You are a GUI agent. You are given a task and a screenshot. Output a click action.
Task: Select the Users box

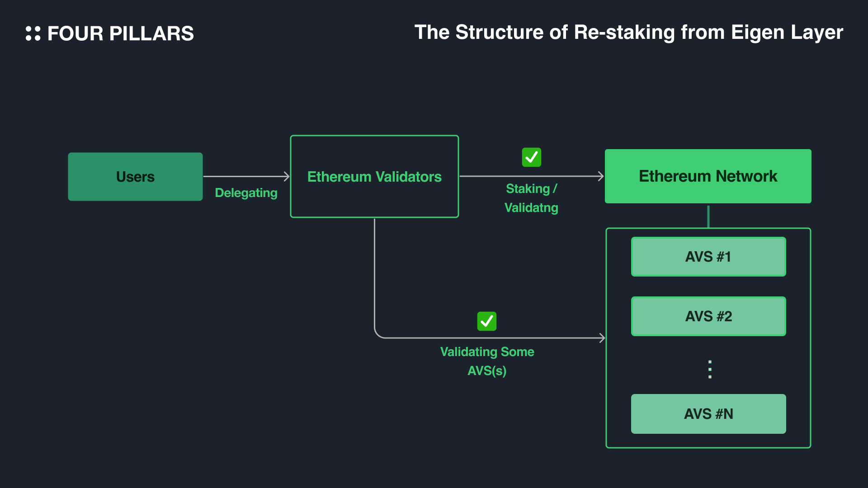coord(135,177)
